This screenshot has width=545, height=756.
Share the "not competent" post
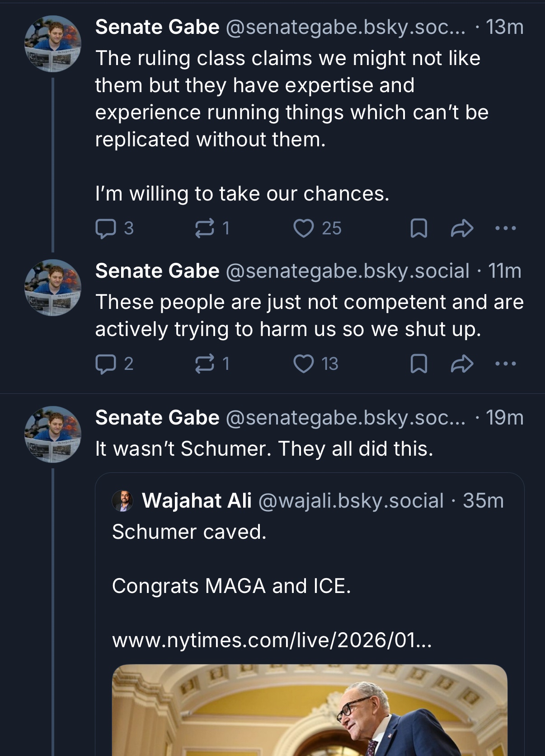click(462, 364)
